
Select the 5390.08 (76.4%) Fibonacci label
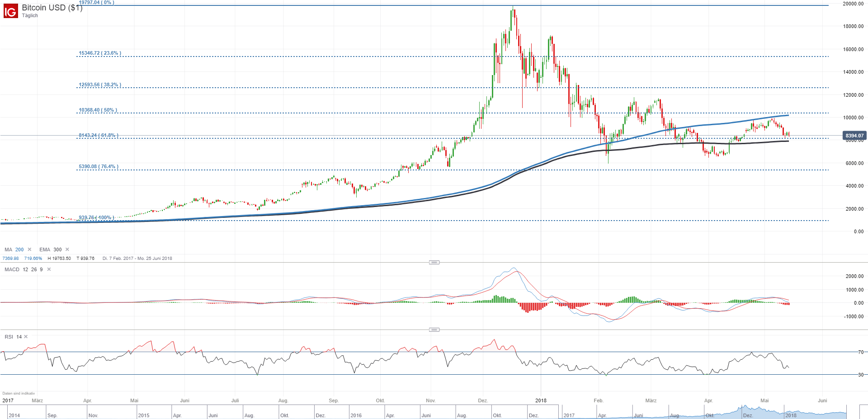coord(99,166)
